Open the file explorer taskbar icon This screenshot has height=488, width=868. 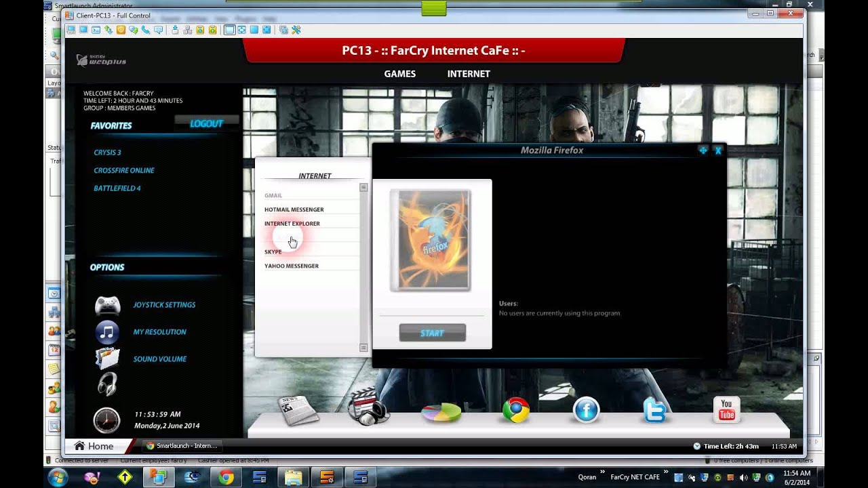point(293,478)
